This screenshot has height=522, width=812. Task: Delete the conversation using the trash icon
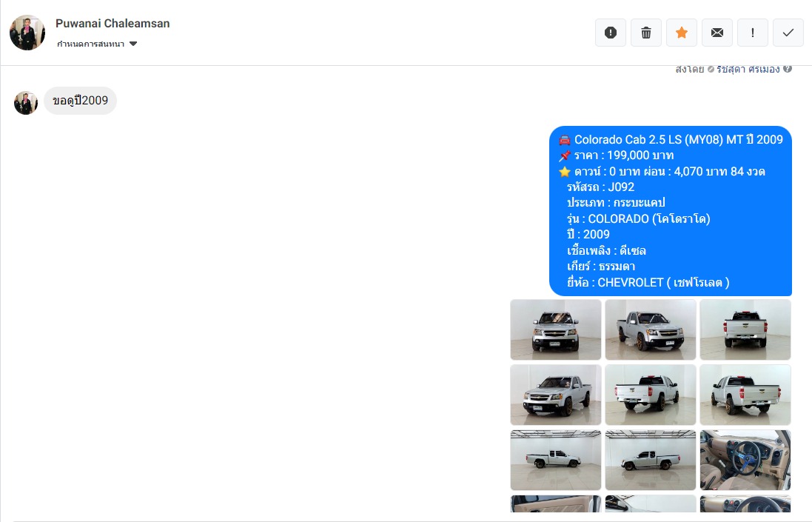[645, 33]
